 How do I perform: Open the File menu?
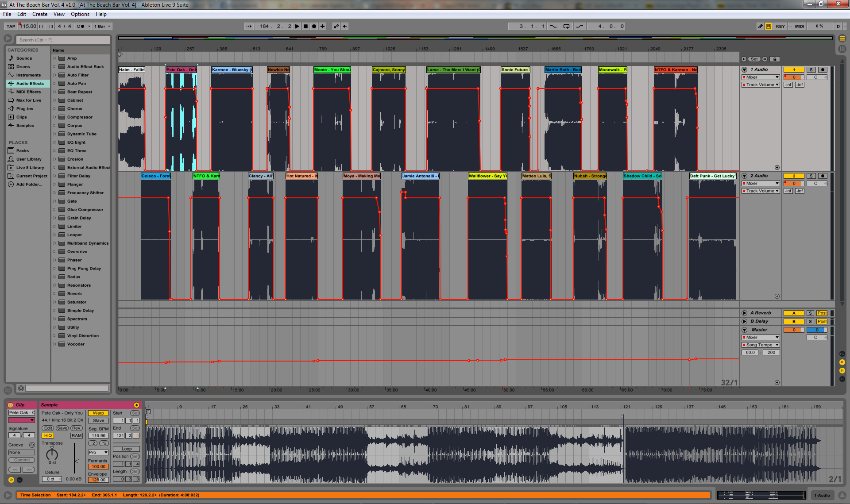[x=7, y=14]
